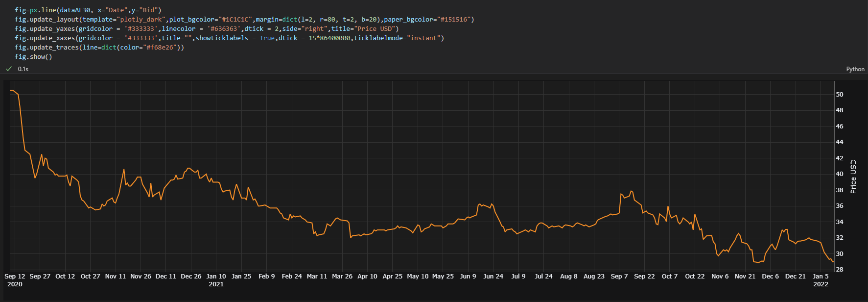Click the y-axis tick label 30
868x302 pixels.
pyautogui.click(x=840, y=253)
